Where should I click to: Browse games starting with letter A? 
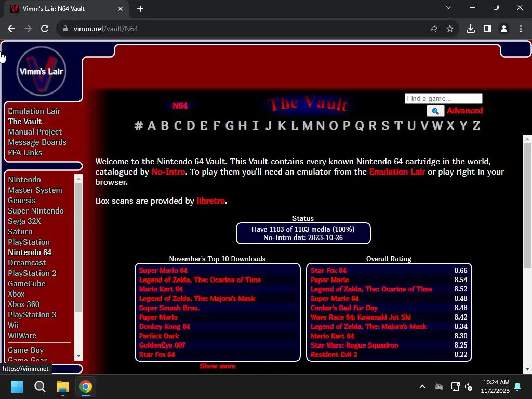point(152,126)
